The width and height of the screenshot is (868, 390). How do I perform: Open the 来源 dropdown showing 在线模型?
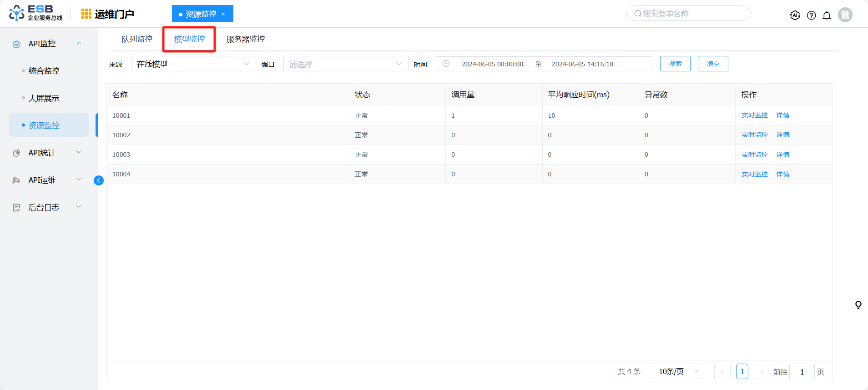tap(193, 64)
